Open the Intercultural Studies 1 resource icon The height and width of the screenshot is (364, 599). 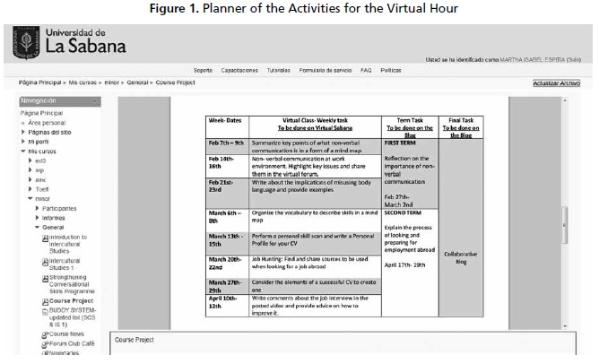coord(45,261)
